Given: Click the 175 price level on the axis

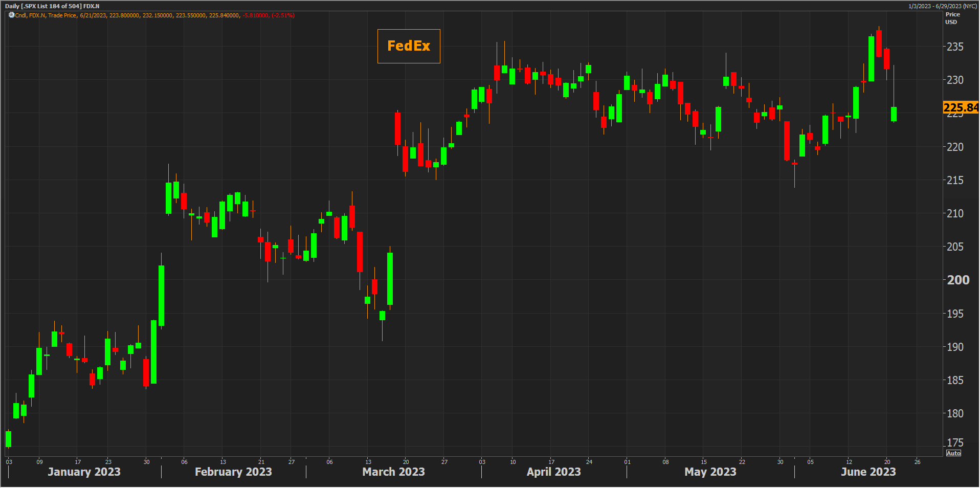Looking at the screenshot, I should [x=955, y=442].
